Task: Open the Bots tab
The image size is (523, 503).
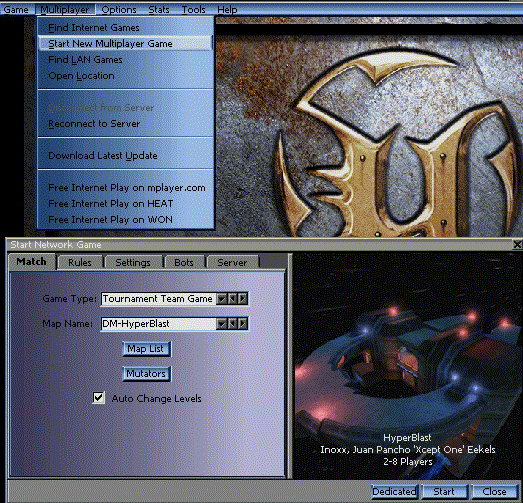Action: tap(184, 263)
